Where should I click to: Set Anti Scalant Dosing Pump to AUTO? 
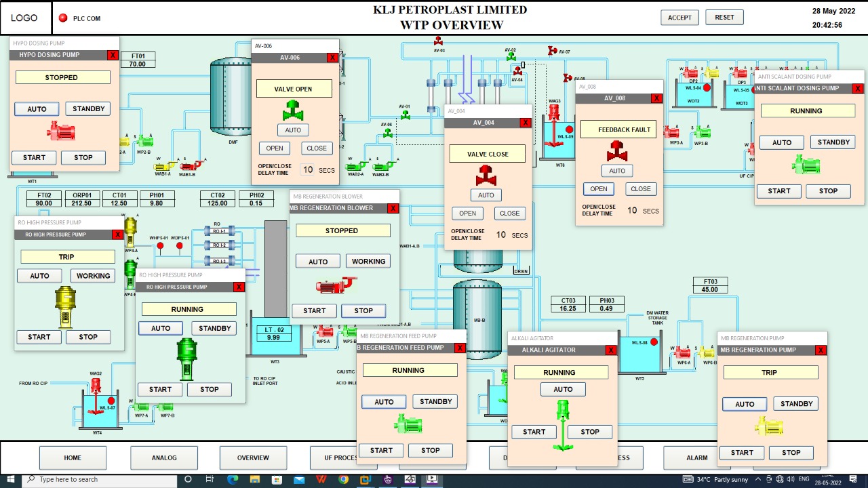tap(782, 142)
